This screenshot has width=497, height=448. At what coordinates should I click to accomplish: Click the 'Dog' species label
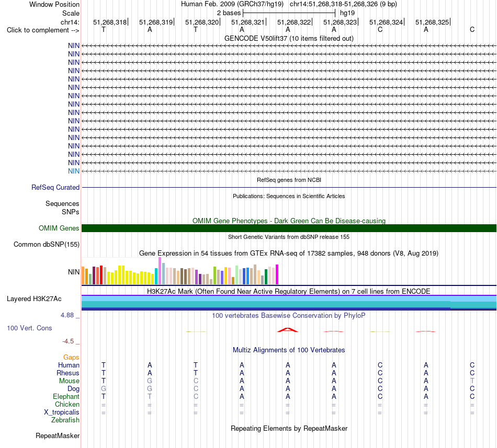[73, 389]
